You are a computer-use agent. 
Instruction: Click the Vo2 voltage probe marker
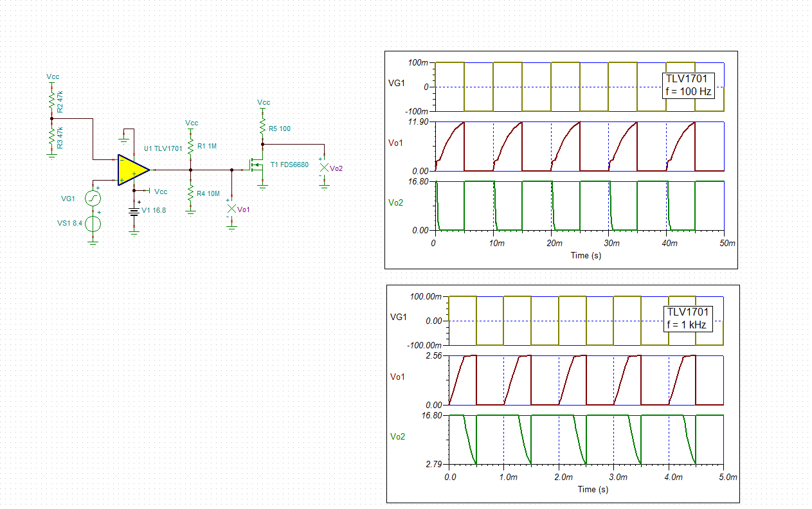click(325, 168)
